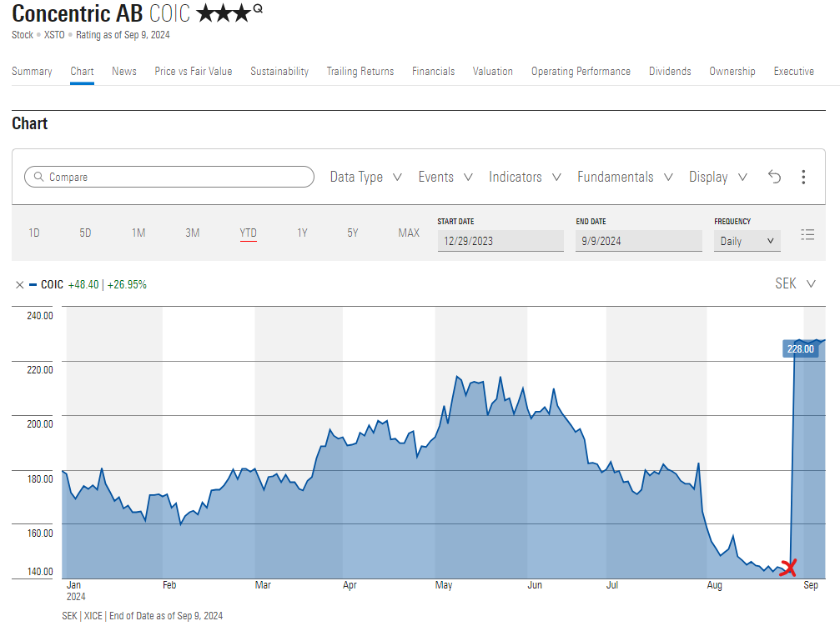Screen dimensions: 840x626
Task: Select the 5D time range
Action: point(85,233)
